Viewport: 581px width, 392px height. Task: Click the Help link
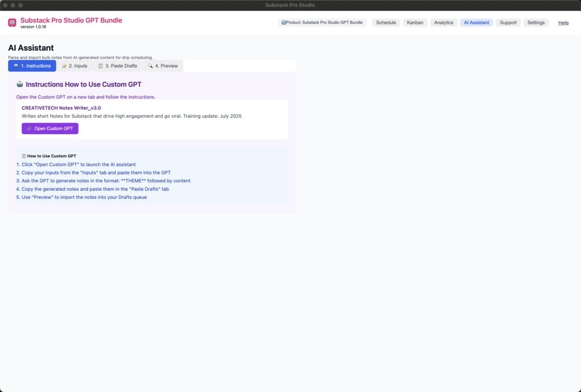pos(563,23)
